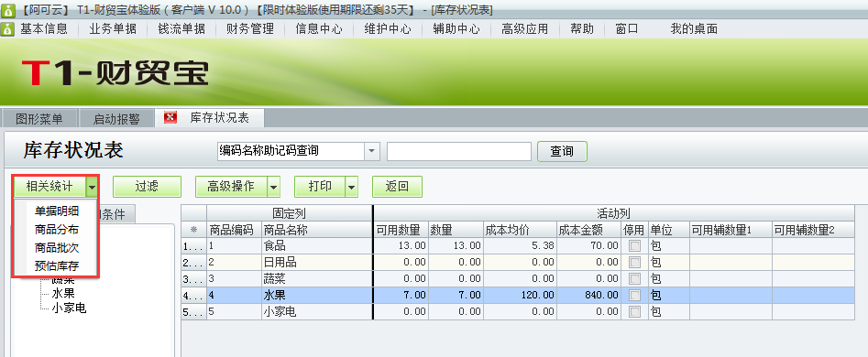Click the 70.00 cost amount cell
The height and width of the screenshot is (357, 868).
pyautogui.click(x=588, y=246)
